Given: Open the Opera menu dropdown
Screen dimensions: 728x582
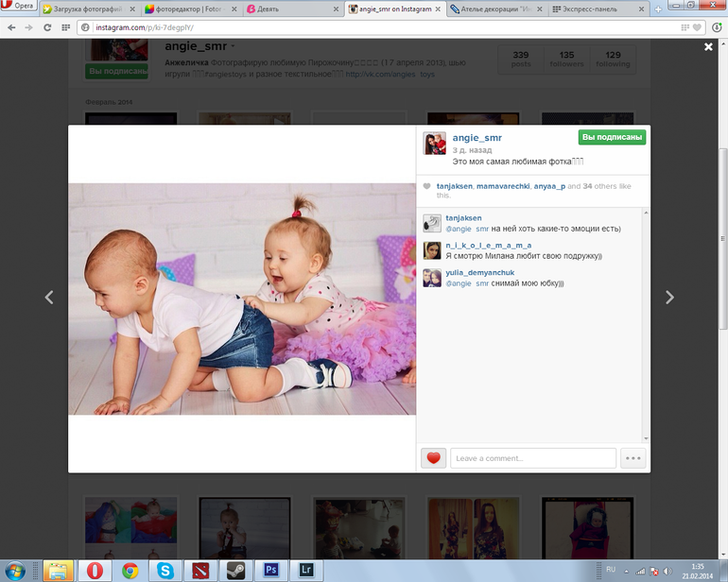Looking at the screenshot, I should click(x=19, y=6).
